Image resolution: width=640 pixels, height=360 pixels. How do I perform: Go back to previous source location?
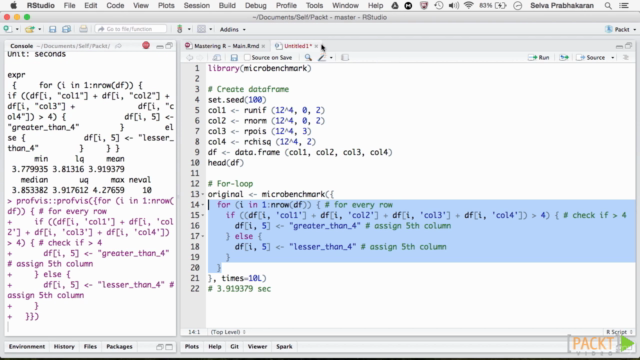pyautogui.click(x=189, y=58)
